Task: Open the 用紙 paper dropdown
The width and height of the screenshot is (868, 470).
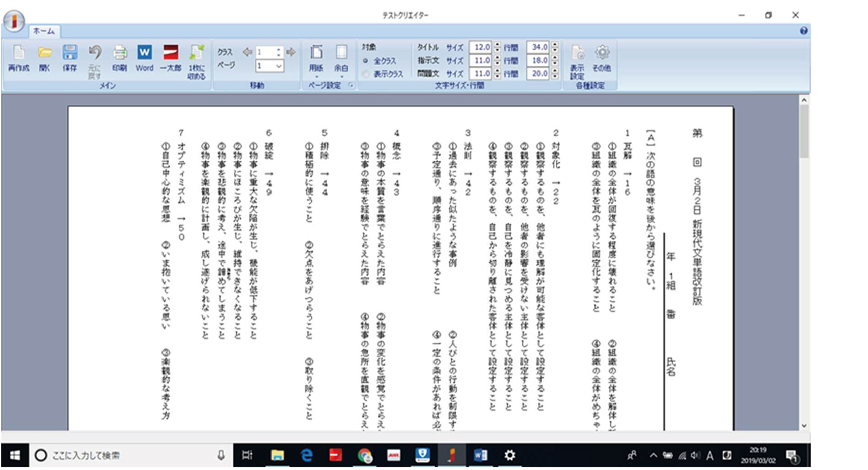Action: (316, 60)
